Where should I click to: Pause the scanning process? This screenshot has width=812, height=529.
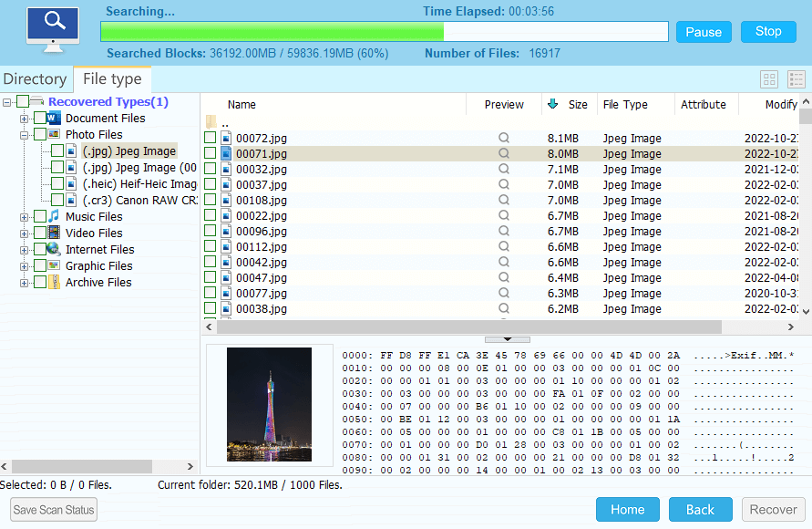704,32
